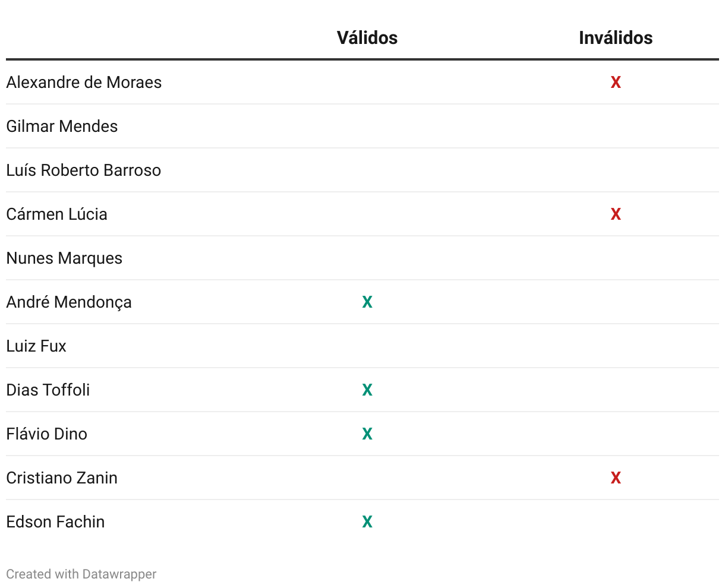Click the green X in Dias Toffoli row
The image size is (725, 588).
click(367, 390)
